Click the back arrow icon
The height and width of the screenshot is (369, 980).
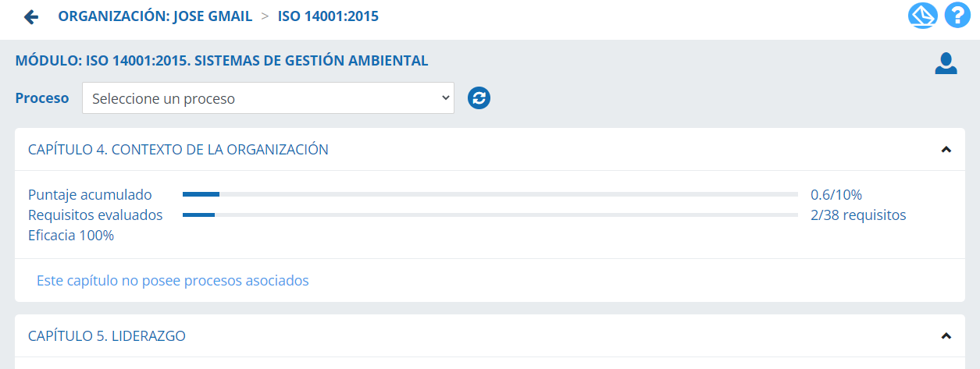(31, 16)
